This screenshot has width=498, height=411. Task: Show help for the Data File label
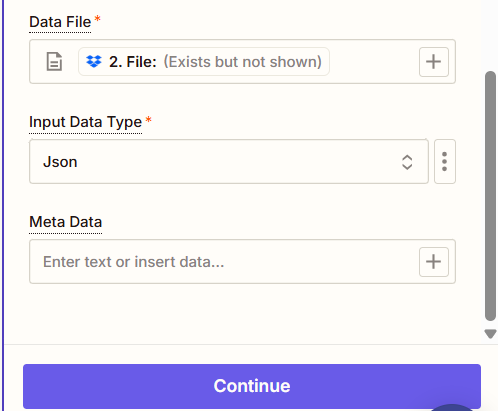pyautogui.click(x=60, y=22)
